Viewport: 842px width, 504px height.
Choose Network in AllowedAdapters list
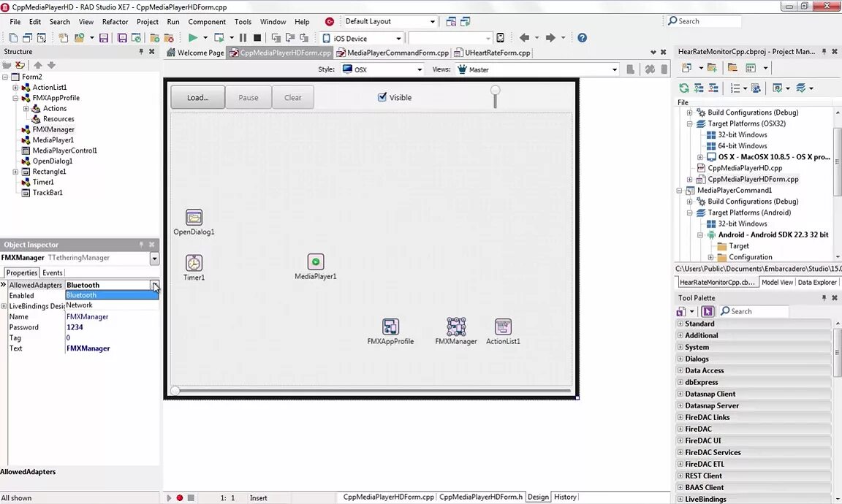click(x=112, y=305)
